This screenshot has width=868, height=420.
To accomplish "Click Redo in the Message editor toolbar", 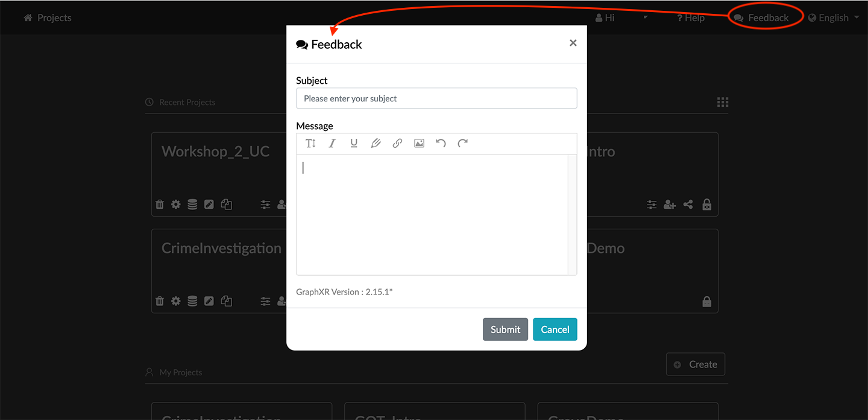I will coord(462,143).
